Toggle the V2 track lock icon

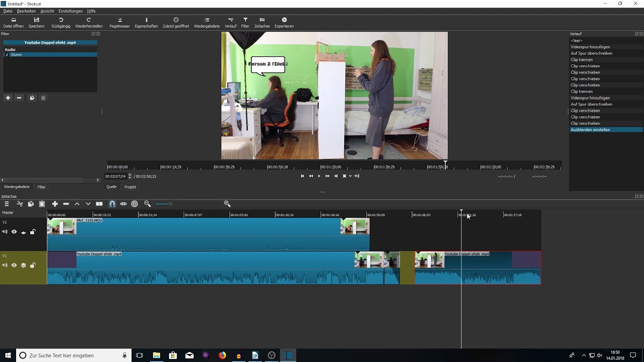33,232
